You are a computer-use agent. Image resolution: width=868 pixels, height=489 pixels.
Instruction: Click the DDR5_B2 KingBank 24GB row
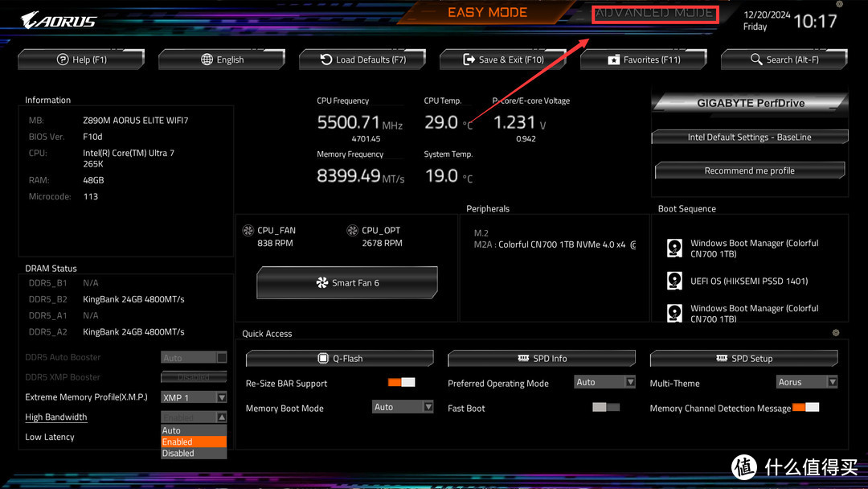(x=107, y=299)
